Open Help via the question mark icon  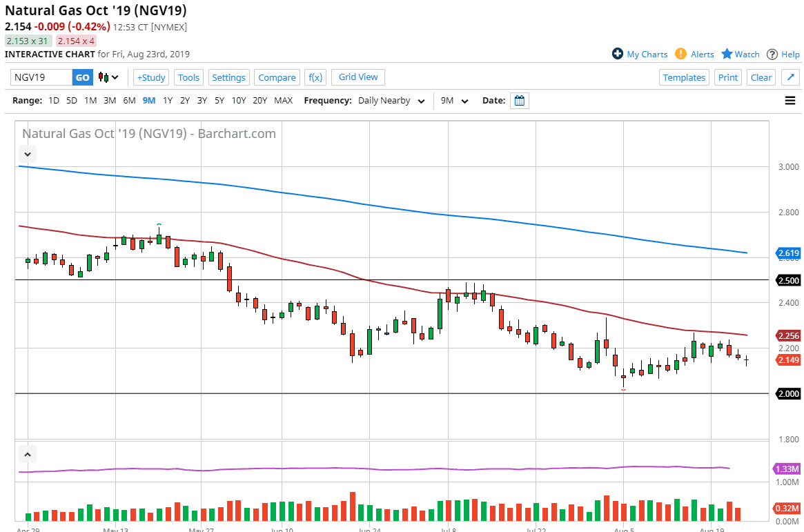pyautogui.click(x=772, y=54)
